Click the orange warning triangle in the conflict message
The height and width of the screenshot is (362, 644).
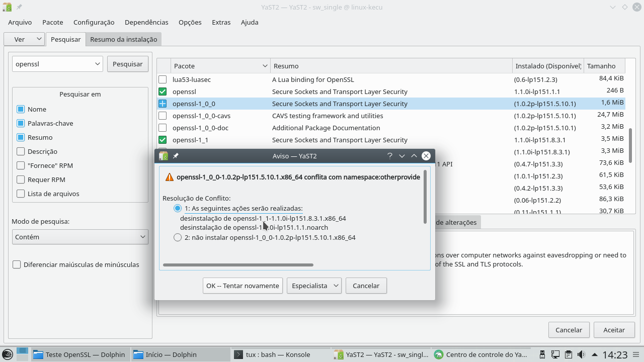[169, 177]
